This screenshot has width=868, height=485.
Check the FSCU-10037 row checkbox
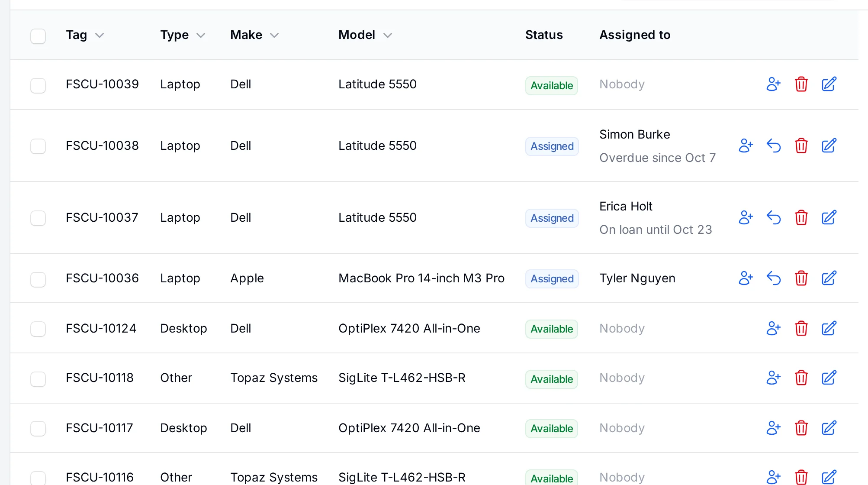point(38,218)
